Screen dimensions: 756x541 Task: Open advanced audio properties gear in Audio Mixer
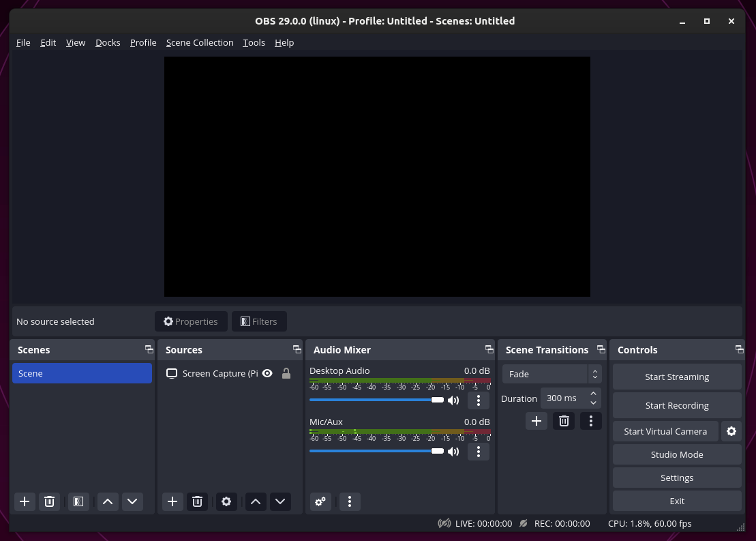(x=320, y=501)
